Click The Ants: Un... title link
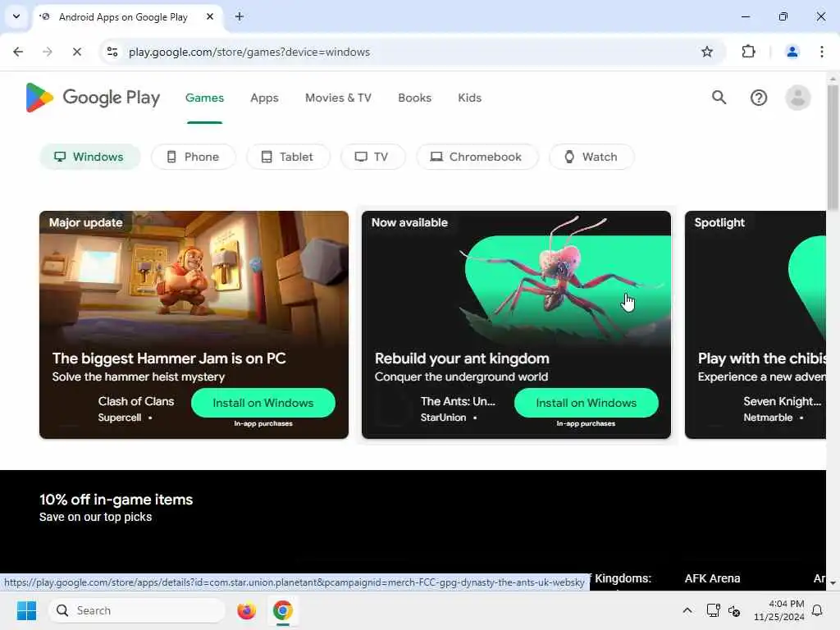Viewport: 840px width, 630px height. 458,401
